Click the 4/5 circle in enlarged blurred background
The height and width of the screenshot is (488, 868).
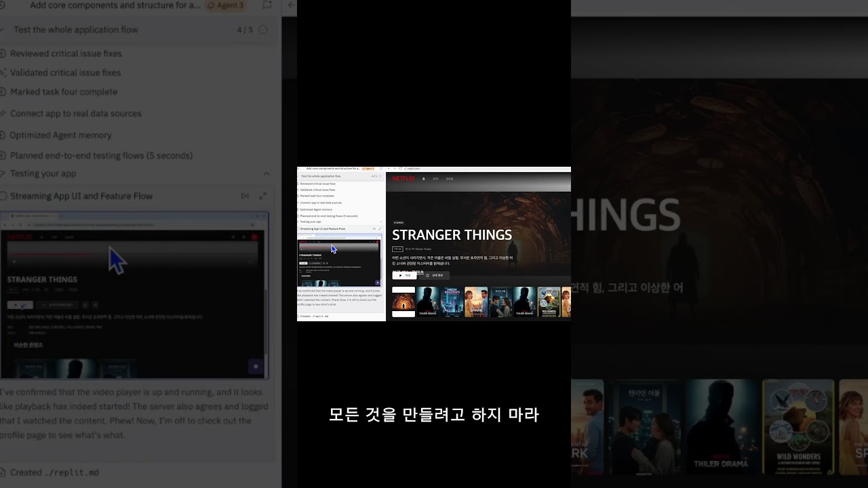(263, 30)
